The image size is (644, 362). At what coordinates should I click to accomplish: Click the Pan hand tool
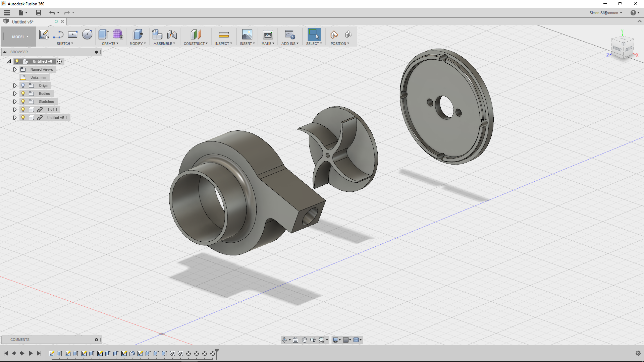304,340
